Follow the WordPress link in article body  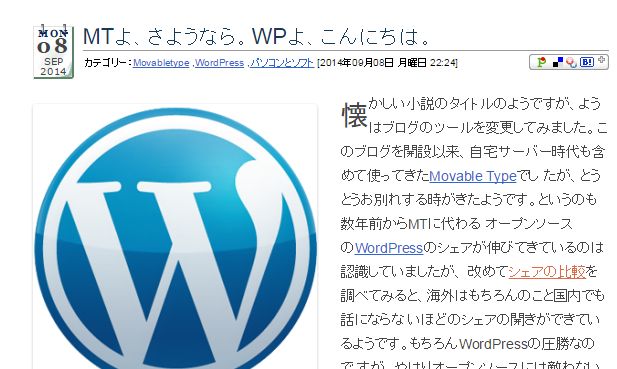coord(389,248)
